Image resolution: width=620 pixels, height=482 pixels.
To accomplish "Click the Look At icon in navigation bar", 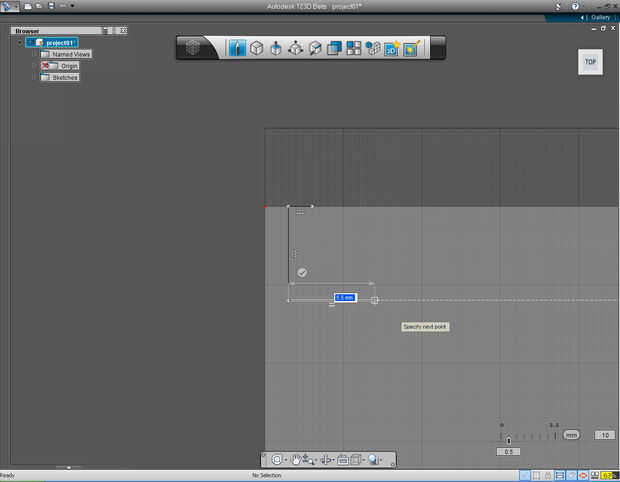I will [x=342, y=459].
